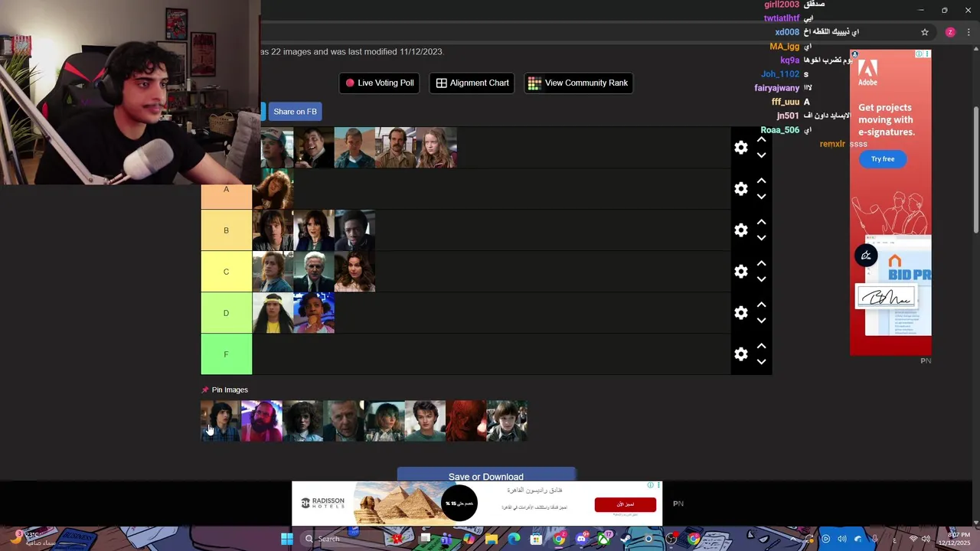Open the pink Z profile avatar
Screen dimensions: 980x551
950,32
